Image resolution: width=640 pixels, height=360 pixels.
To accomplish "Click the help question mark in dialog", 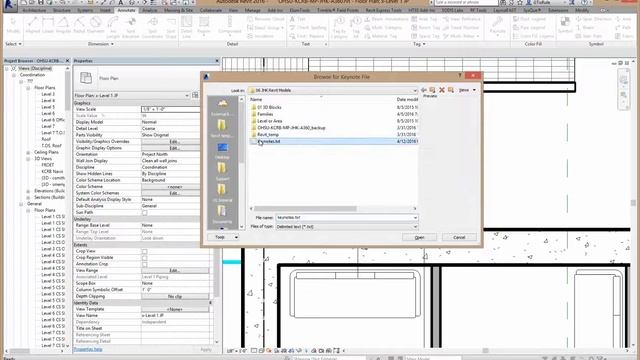I will (460, 76).
